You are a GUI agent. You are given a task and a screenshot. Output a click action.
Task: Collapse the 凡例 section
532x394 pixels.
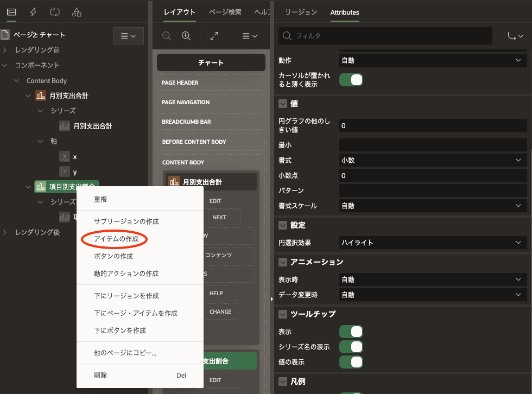click(x=283, y=382)
